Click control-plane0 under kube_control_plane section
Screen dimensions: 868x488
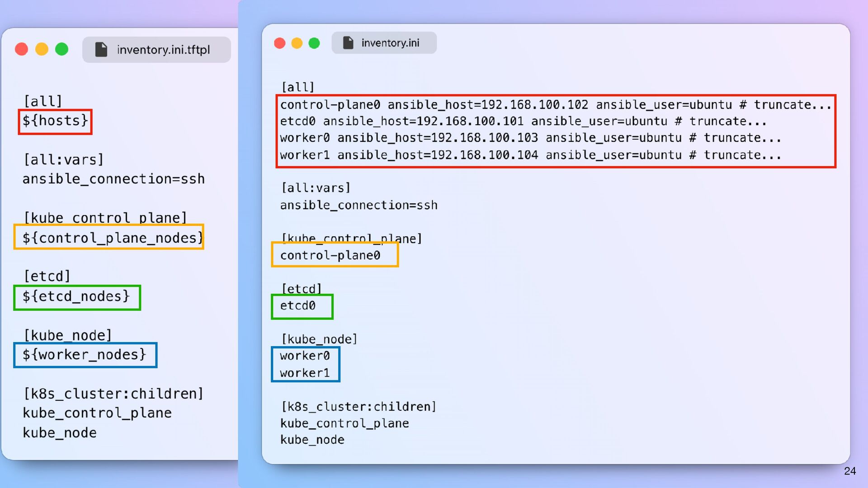(330, 255)
